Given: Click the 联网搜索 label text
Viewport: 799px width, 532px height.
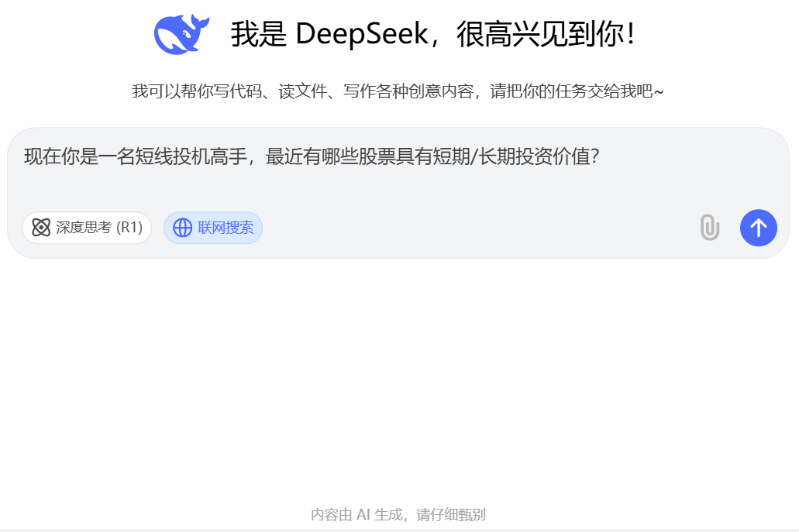Looking at the screenshot, I should 226,228.
